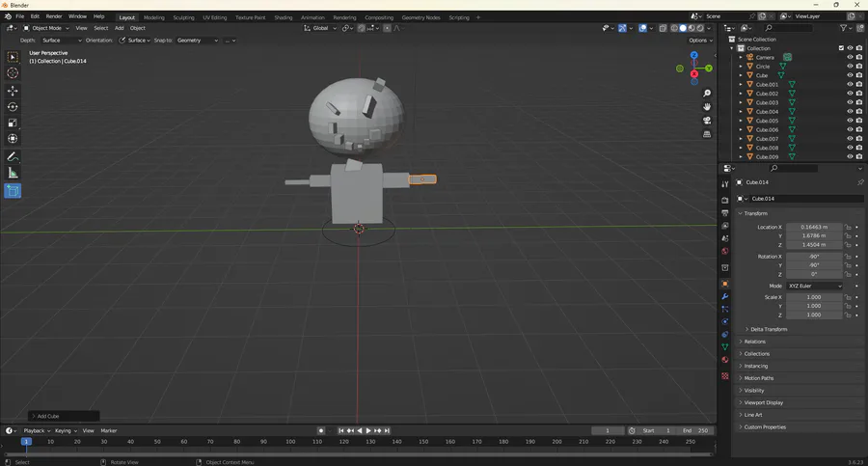
Task: Lock the Location X value
Action: (x=848, y=227)
